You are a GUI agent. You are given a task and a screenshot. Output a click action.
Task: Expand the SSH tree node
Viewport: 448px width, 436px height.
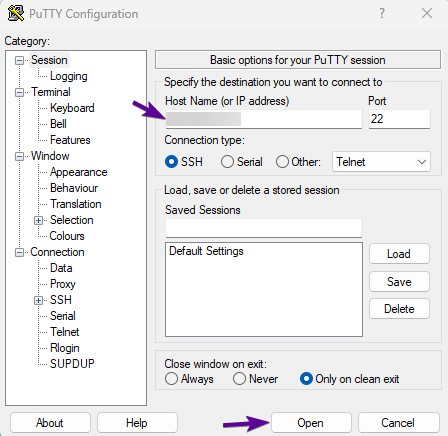point(38,300)
